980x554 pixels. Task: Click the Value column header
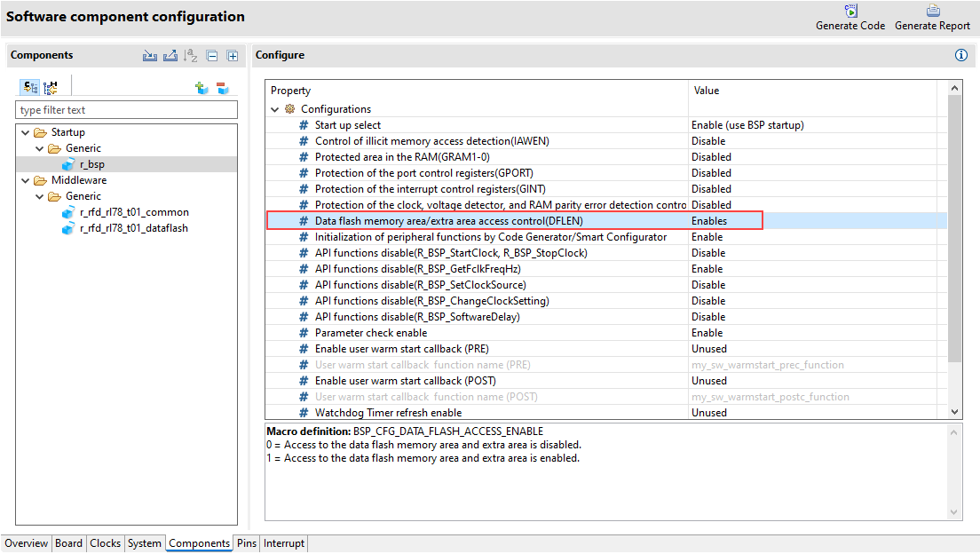coord(813,91)
